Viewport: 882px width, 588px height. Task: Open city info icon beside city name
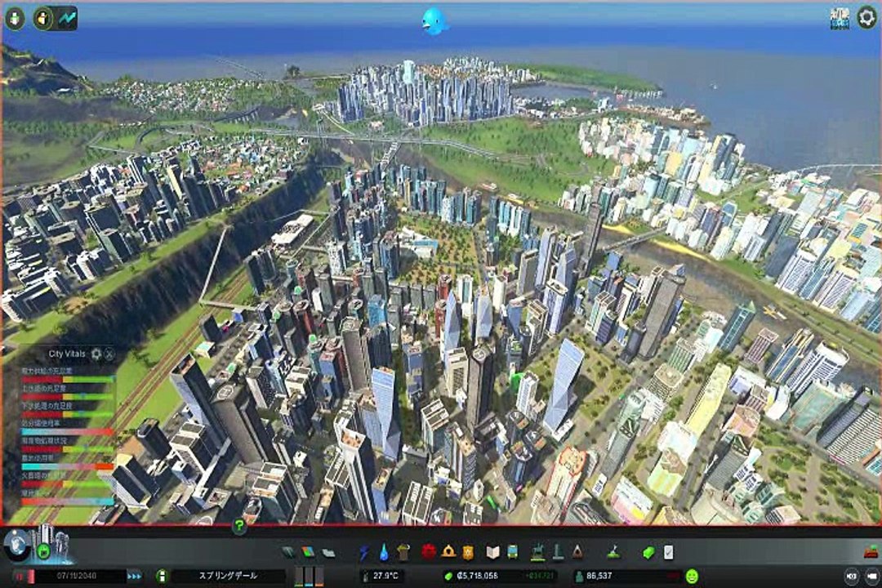(x=162, y=577)
